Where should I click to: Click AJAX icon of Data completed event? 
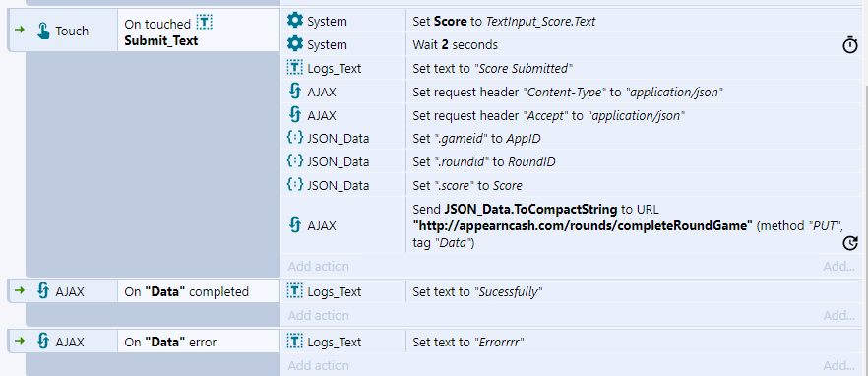pos(43,291)
